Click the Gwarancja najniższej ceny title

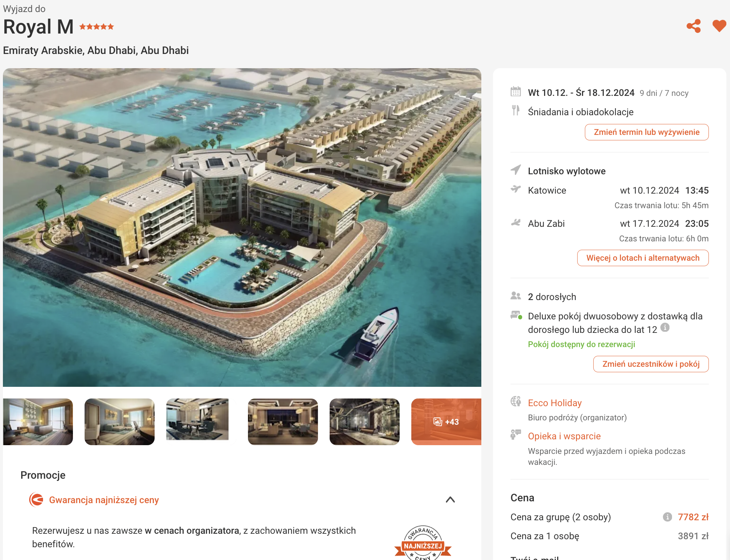(x=104, y=500)
